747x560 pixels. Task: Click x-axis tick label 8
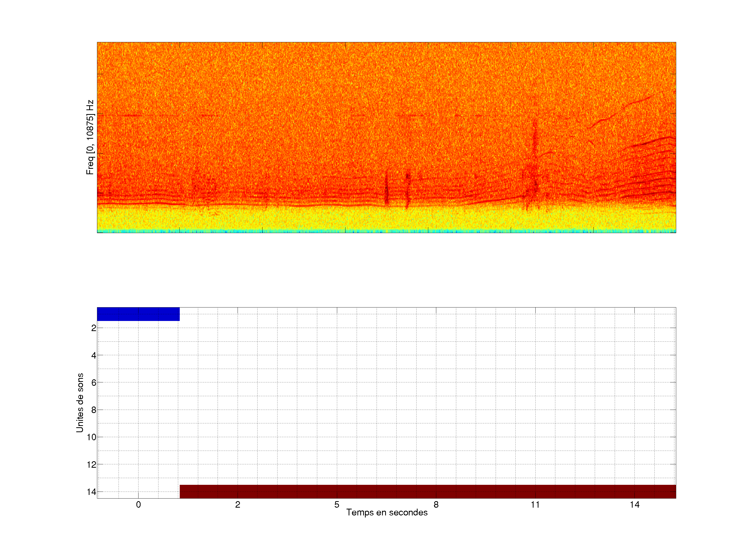tap(436, 505)
